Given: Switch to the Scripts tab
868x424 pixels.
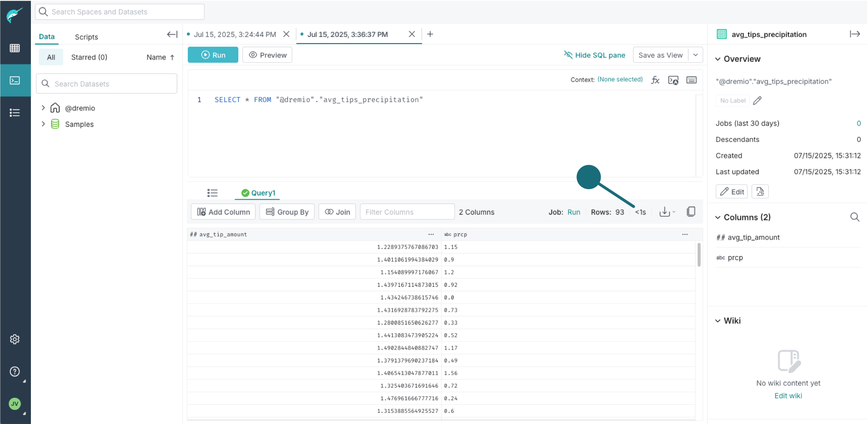Looking at the screenshot, I should click(86, 37).
